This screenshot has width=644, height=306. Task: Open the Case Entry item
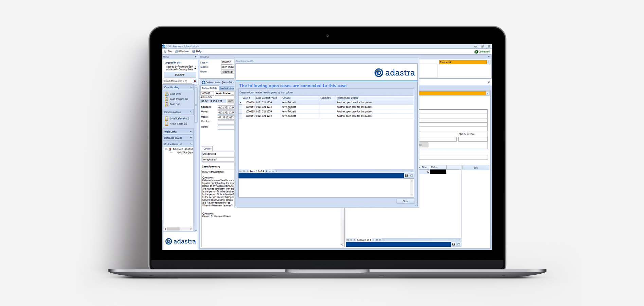coord(175,94)
